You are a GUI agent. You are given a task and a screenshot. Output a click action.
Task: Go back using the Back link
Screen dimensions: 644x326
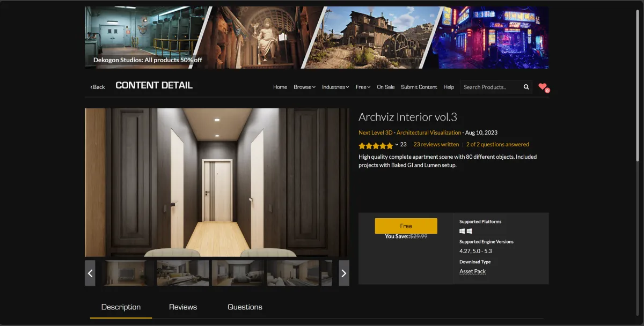pyautogui.click(x=98, y=87)
